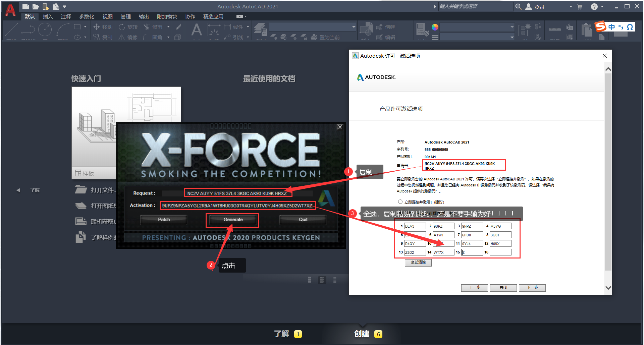Open the linetype combo box below color
644x345 pixels.
(x=477, y=37)
